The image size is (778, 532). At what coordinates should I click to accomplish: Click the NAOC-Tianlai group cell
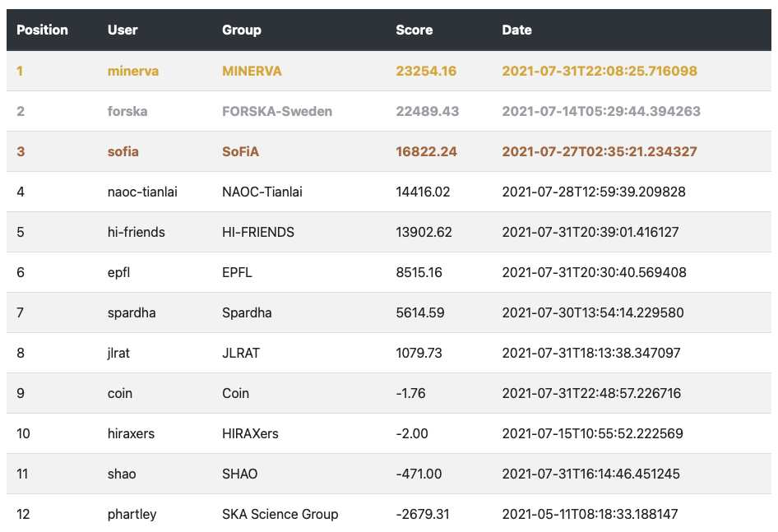click(x=262, y=192)
